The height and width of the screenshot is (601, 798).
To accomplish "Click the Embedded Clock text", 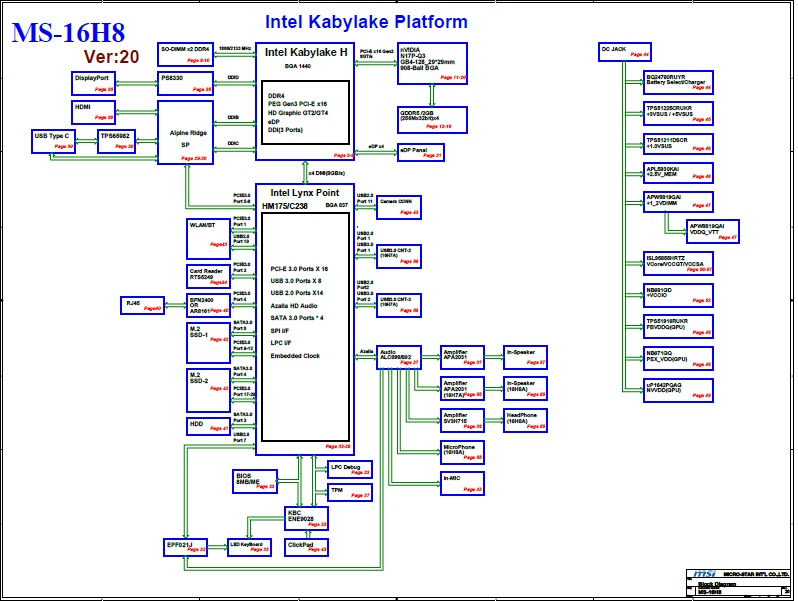I will pos(295,356).
